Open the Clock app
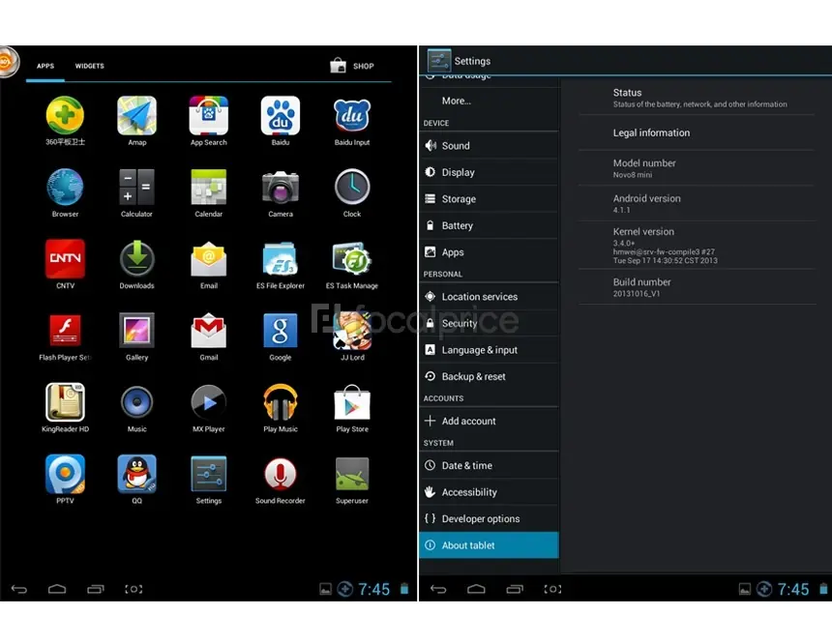Viewport: 832px width, 644px height. click(352, 187)
